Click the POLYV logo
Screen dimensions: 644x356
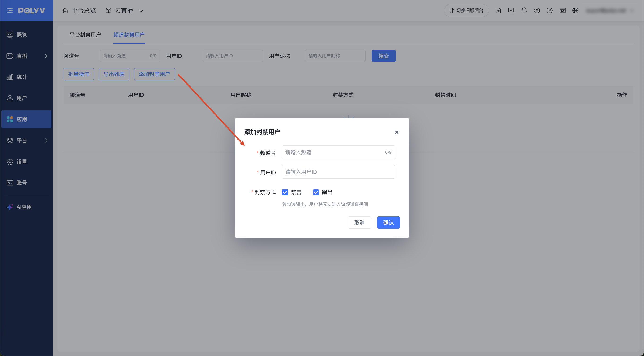(x=31, y=10)
